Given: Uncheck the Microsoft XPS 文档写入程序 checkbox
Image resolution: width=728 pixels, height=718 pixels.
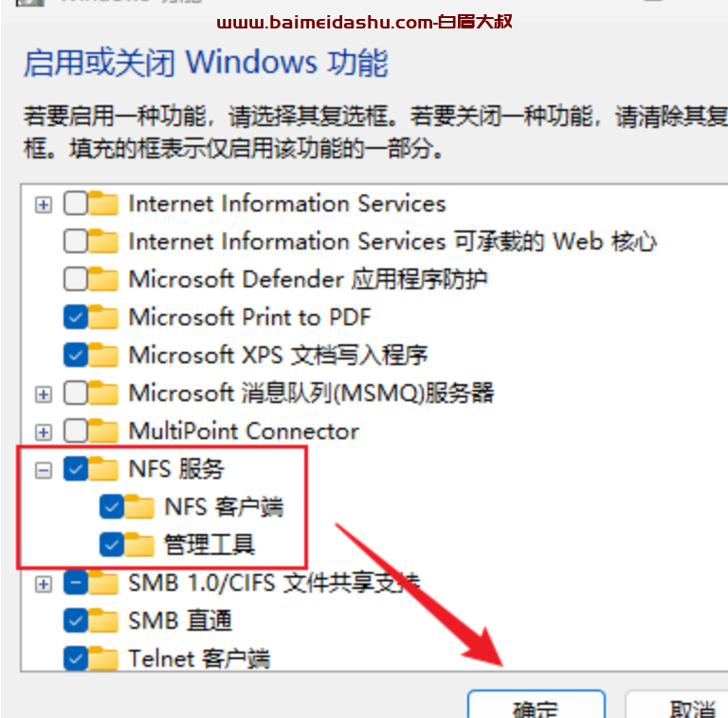Looking at the screenshot, I should pyautogui.click(x=75, y=356).
